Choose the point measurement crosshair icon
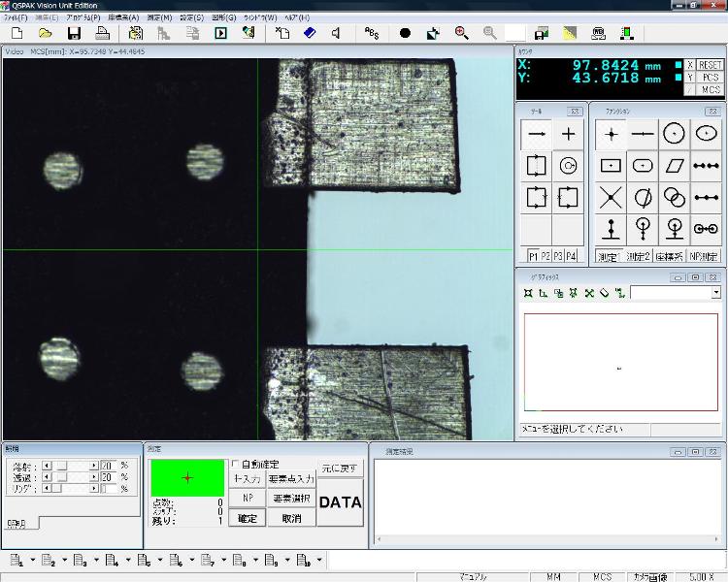Image resolution: width=728 pixels, height=582 pixels. click(x=611, y=134)
